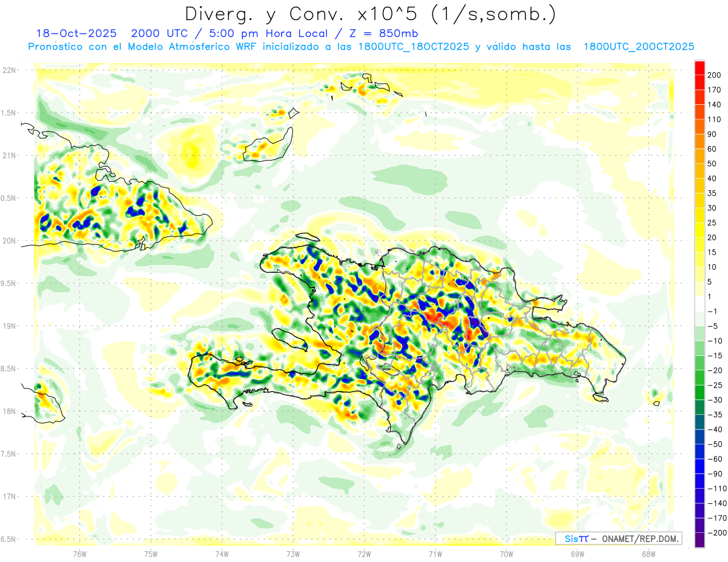The height and width of the screenshot is (562, 728).
Task: Click the "22N" latitude label
Action: 10,70
